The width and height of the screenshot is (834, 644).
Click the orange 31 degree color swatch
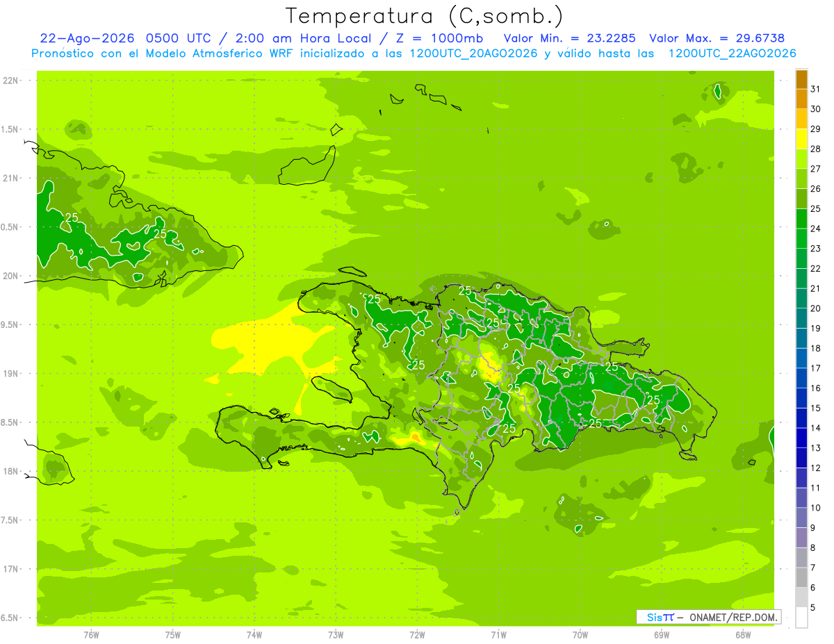coord(801,80)
